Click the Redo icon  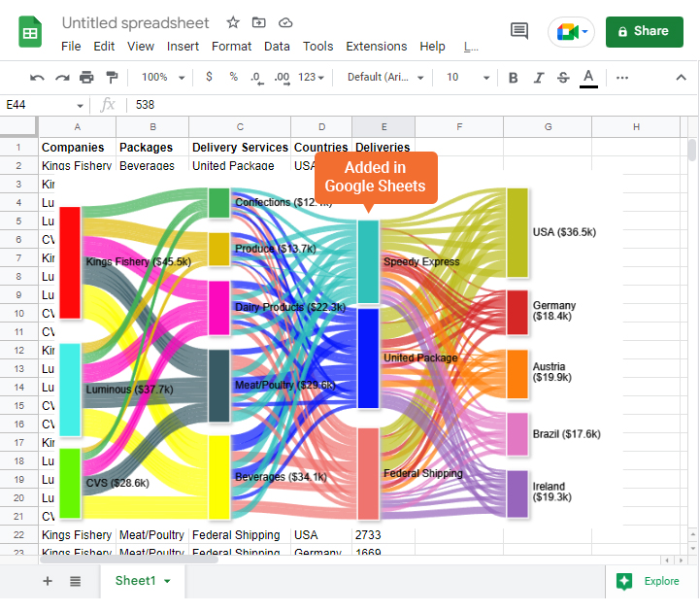(x=62, y=78)
